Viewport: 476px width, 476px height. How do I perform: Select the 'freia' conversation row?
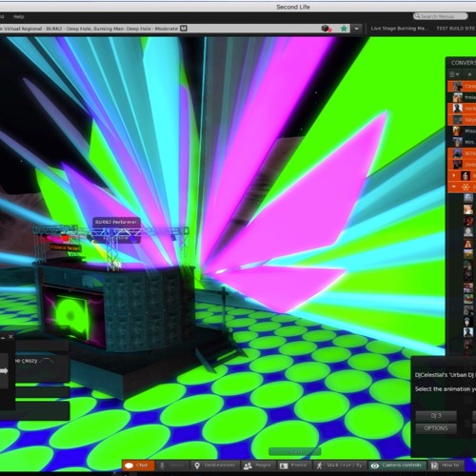[462, 97]
